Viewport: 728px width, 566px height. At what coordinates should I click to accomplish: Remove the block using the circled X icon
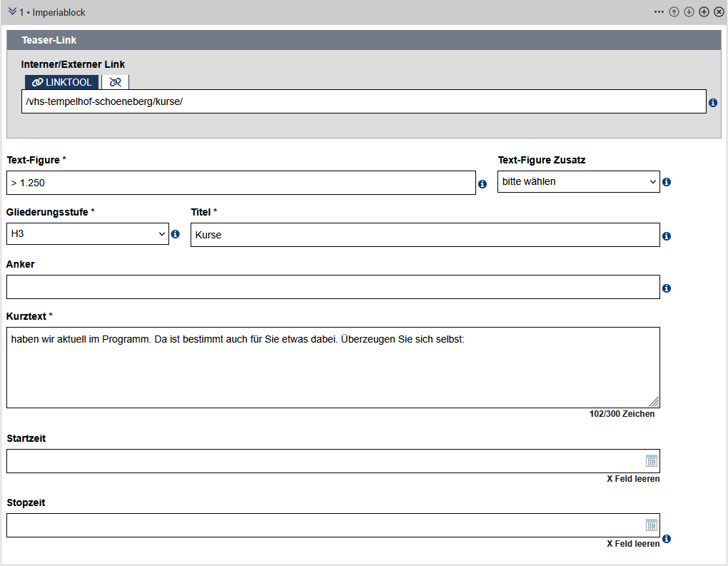tap(719, 12)
